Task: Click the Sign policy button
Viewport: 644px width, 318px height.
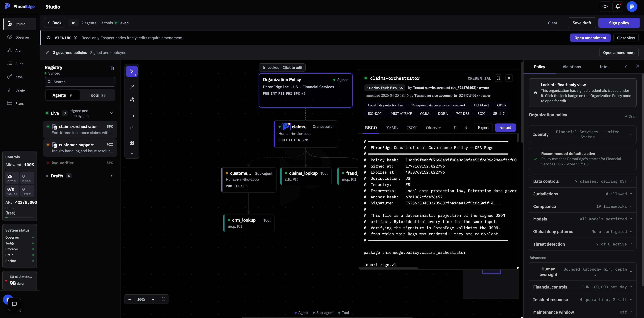Action: (619, 23)
